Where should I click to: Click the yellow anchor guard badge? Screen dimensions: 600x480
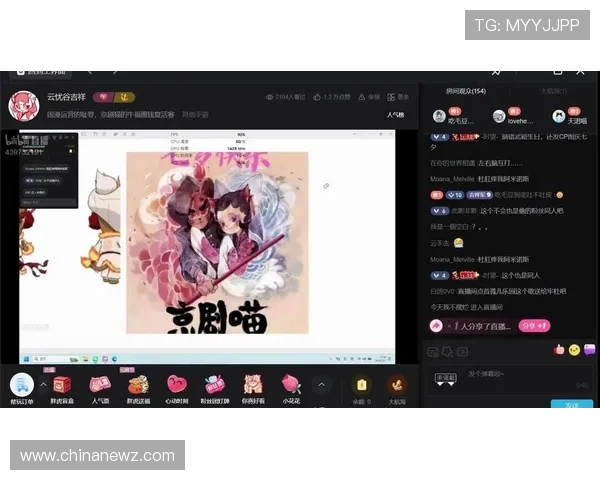(124, 97)
